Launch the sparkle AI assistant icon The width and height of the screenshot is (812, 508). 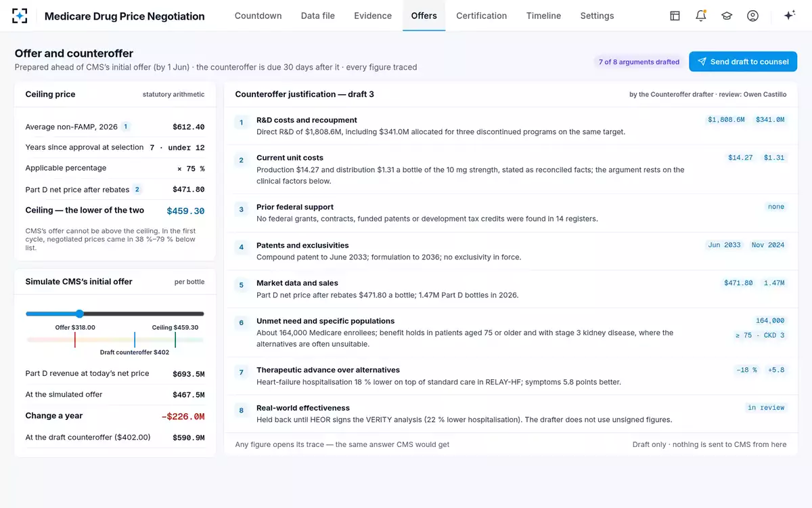789,16
